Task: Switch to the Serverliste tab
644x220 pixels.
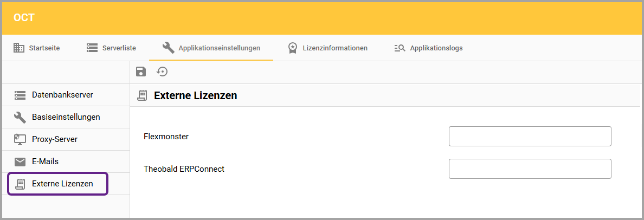Action: pyautogui.click(x=119, y=48)
